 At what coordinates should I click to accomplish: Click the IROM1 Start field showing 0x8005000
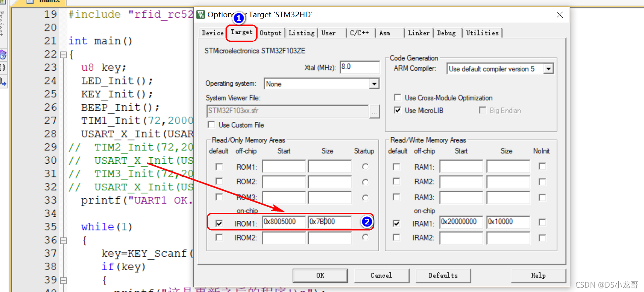tap(284, 222)
